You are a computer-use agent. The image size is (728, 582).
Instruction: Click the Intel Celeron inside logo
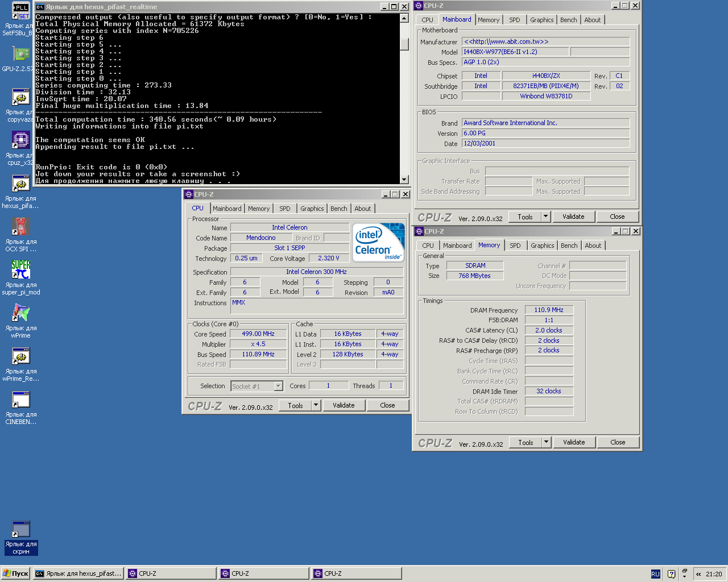(378, 243)
